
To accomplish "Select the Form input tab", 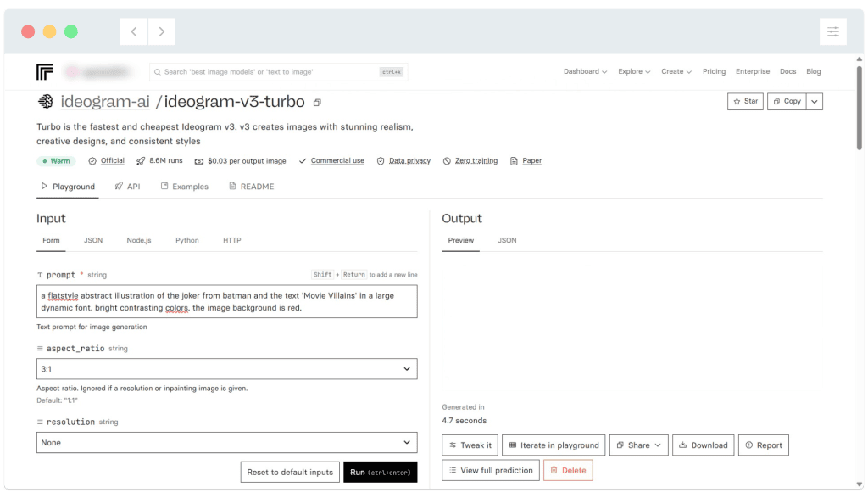I will [51, 240].
